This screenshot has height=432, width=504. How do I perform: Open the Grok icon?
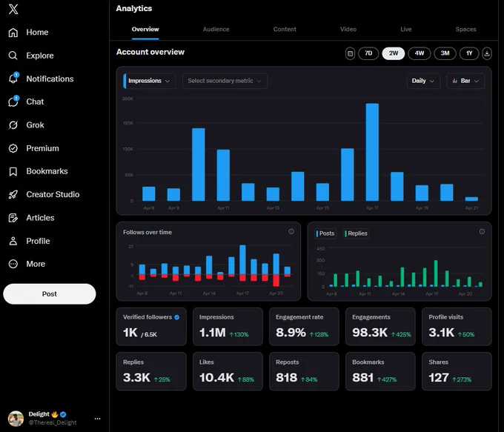coord(13,125)
